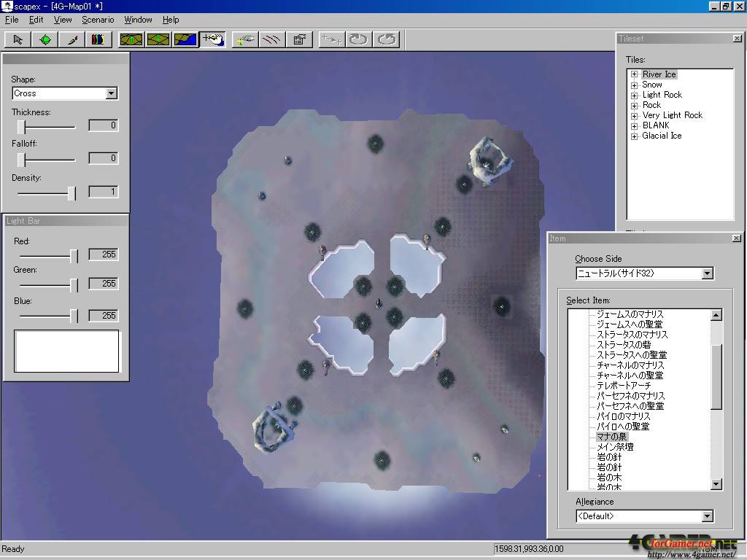Select the lower terrain height tool
This screenshot has height=560, width=747.
point(158,39)
